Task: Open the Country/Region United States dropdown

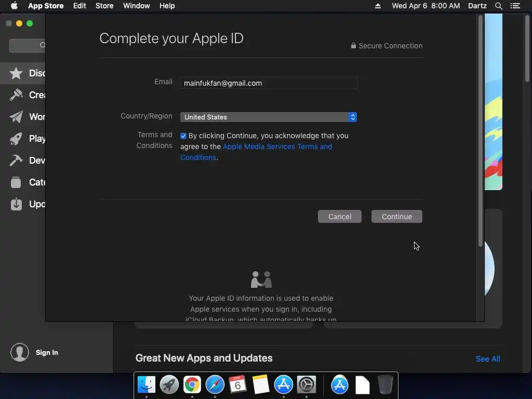Action: 269,117
